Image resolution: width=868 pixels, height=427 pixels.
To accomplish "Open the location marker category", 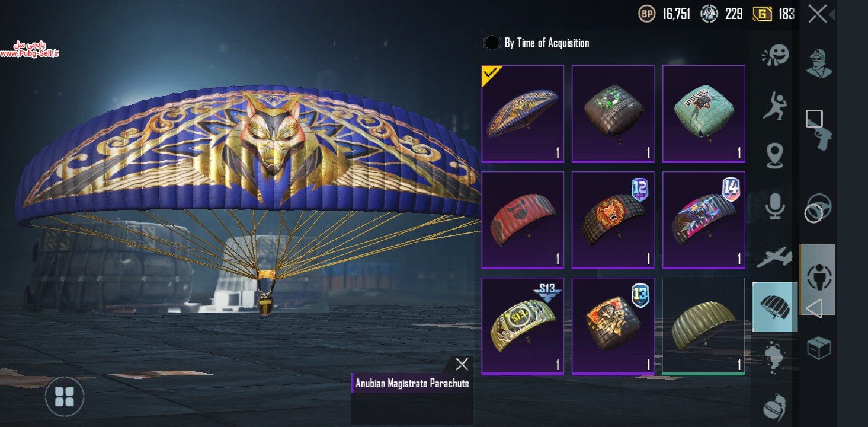I will click(774, 156).
